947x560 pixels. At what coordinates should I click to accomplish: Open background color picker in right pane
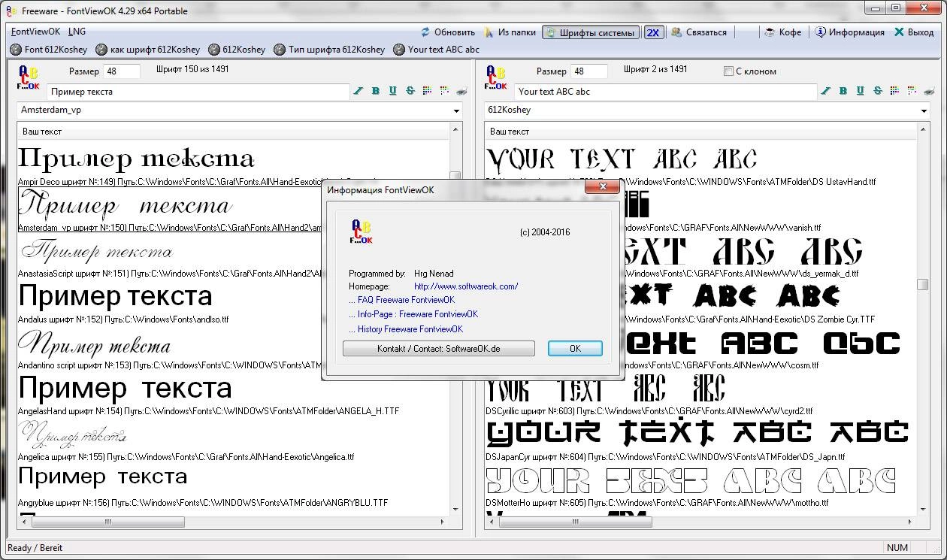(912, 91)
